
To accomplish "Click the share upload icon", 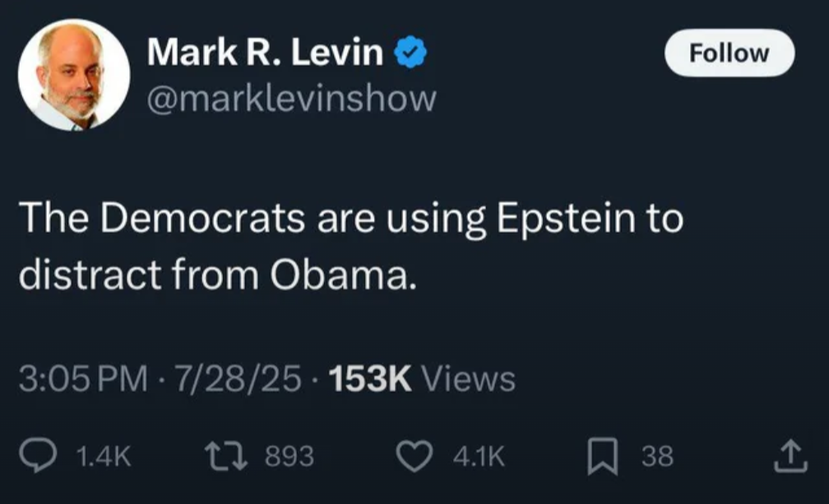I will tap(787, 455).
